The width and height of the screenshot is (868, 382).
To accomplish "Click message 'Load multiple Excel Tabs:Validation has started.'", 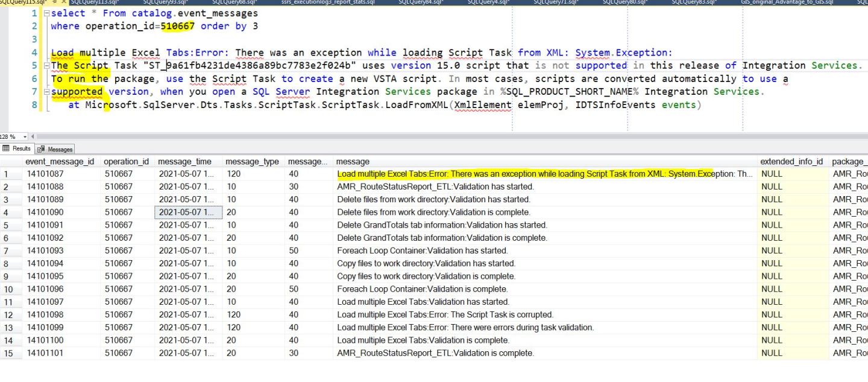I will click(x=423, y=302).
